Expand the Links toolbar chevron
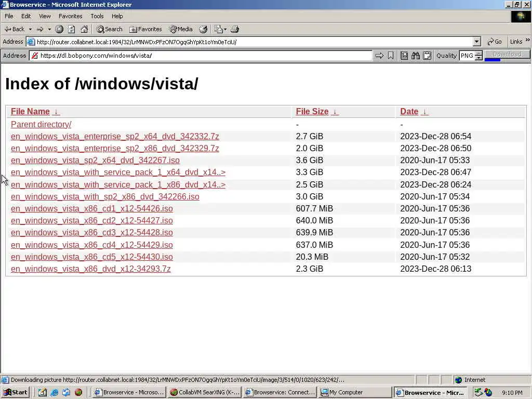Image resolution: width=532 pixels, height=399 pixels. (x=528, y=40)
